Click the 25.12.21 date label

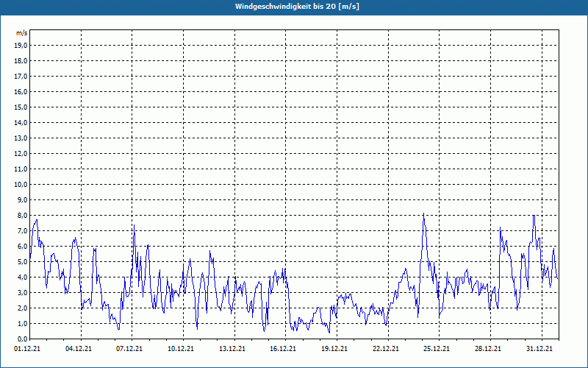(x=437, y=349)
